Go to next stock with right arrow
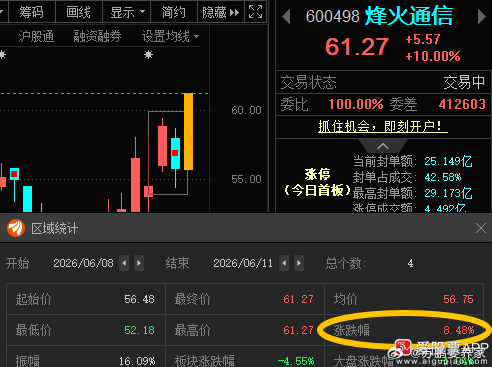Screen dimensions: 492x367 click(481, 16)
